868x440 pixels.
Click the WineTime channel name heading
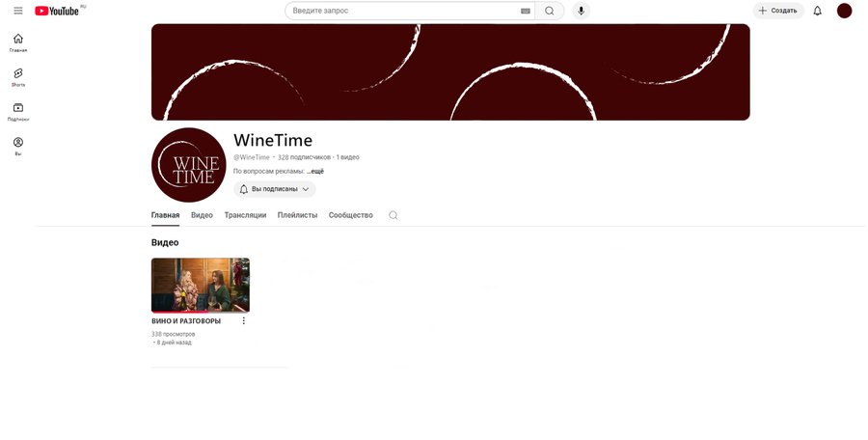(273, 140)
